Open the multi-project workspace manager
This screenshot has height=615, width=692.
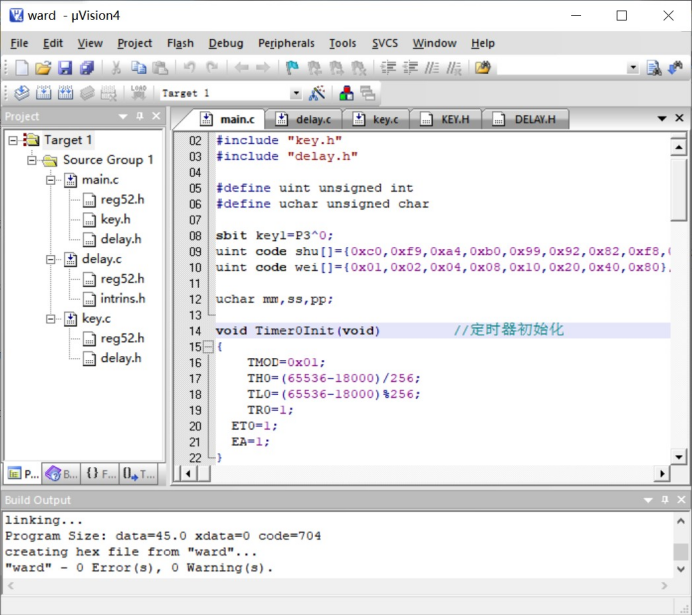(x=367, y=93)
